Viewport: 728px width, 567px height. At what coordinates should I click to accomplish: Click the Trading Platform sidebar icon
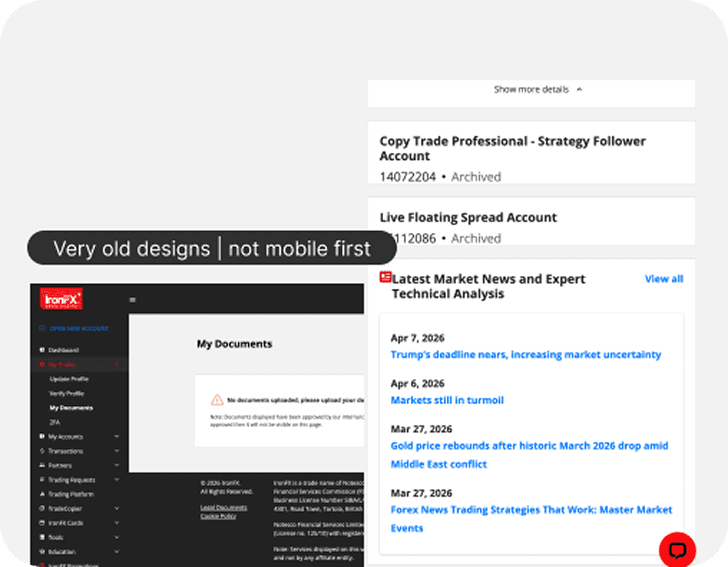pos(42,494)
